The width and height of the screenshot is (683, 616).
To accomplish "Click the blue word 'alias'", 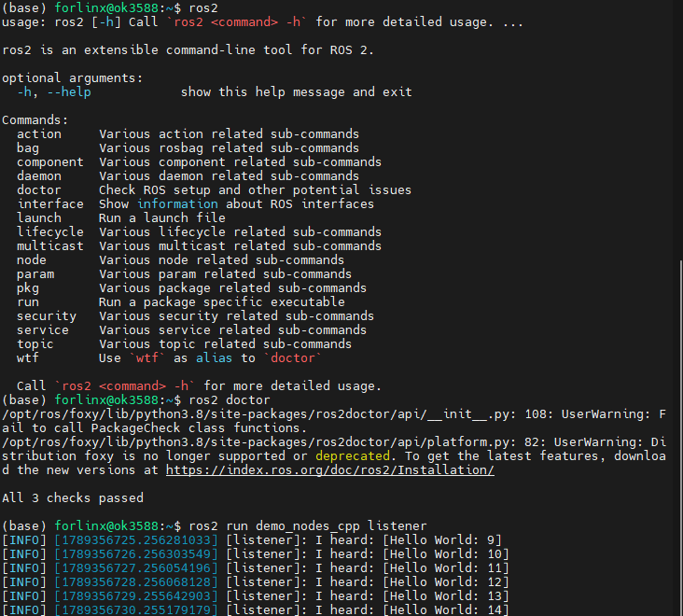I will [214, 358].
